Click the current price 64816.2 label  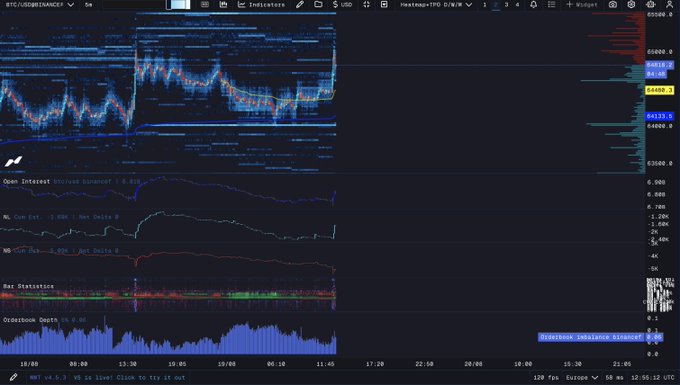pyautogui.click(x=659, y=65)
